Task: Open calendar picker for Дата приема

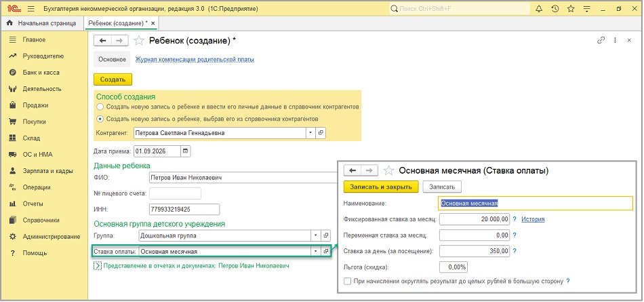Action: pos(185,151)
